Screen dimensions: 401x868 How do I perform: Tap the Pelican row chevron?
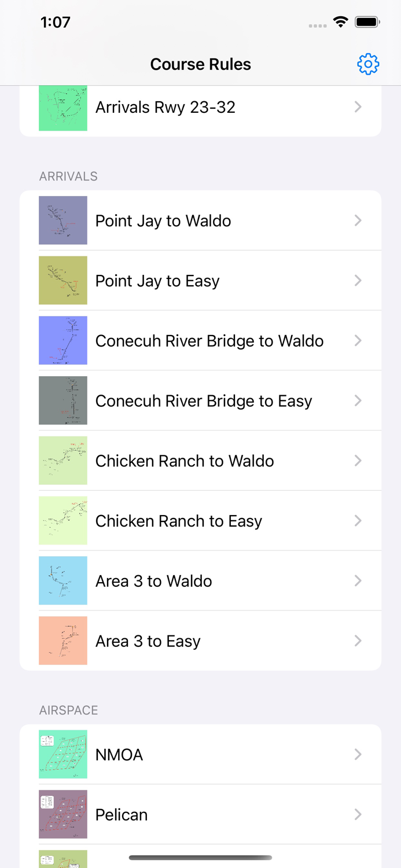(358, 815)
